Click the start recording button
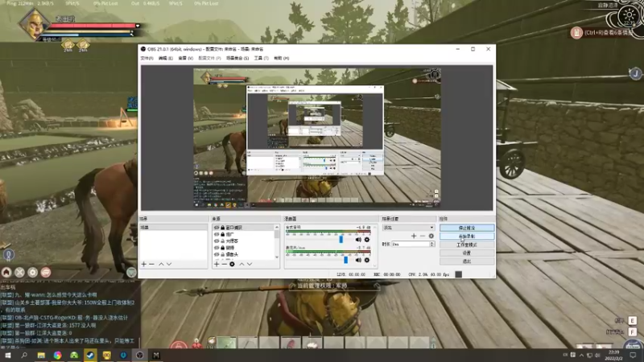 (467, 237)
